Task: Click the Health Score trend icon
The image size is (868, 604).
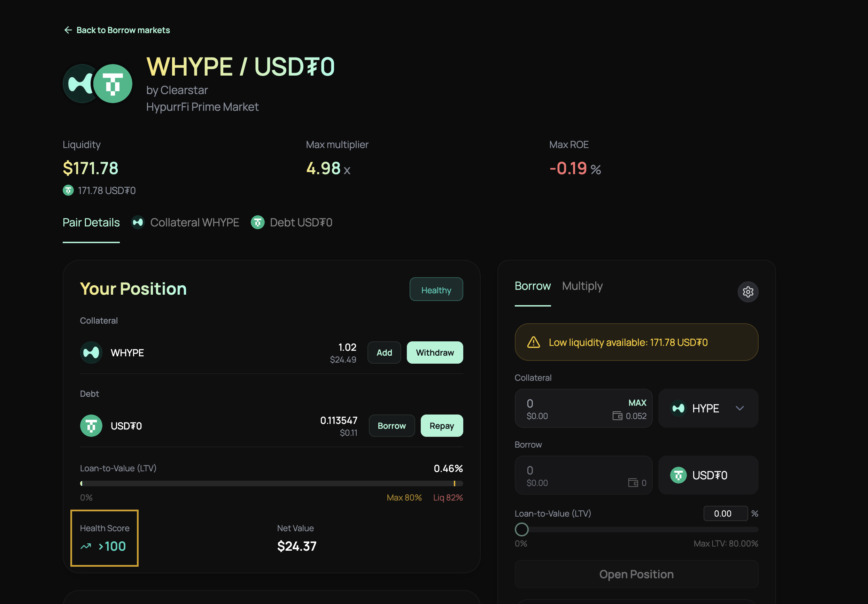Action: point(86,546)
